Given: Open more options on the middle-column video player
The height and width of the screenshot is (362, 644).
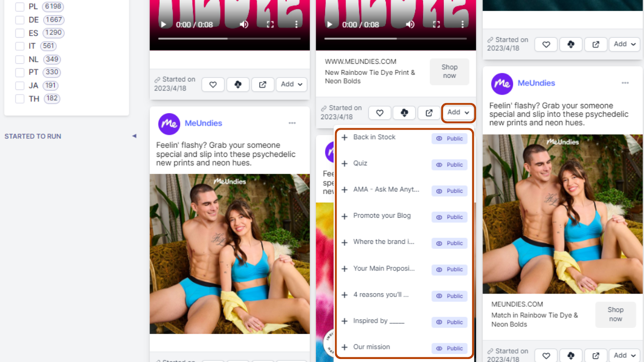Looking at the screenshot, I should pyautogui.click(x=462, y=24).
